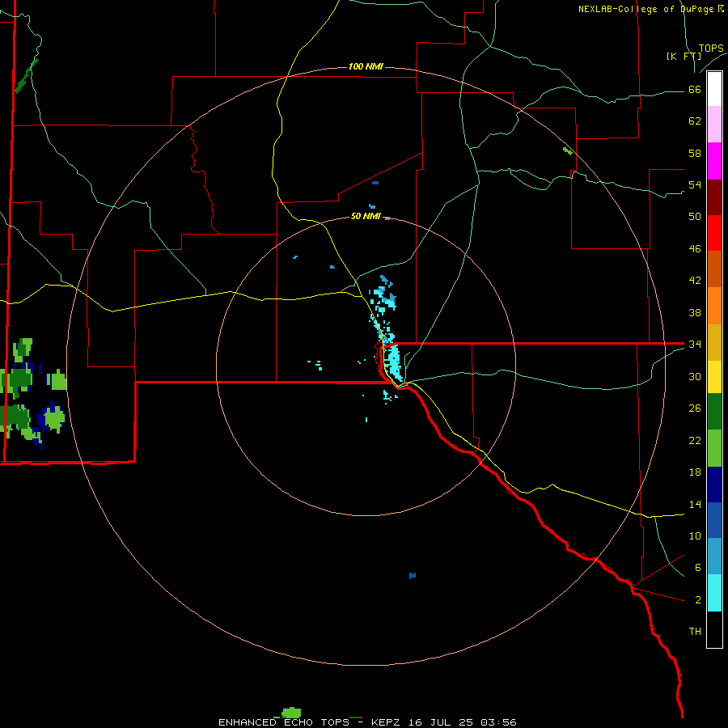The width and height of the screenshot is (728, 728).
Task: Pick the bright red legend swatch
Action: point(714,233)
